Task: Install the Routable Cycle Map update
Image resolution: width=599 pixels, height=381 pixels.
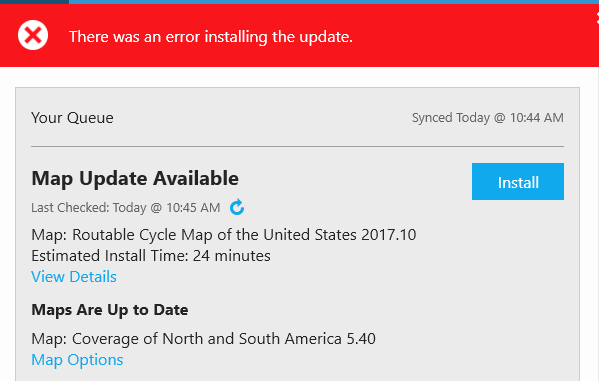Action: click(x=518, y=182)
